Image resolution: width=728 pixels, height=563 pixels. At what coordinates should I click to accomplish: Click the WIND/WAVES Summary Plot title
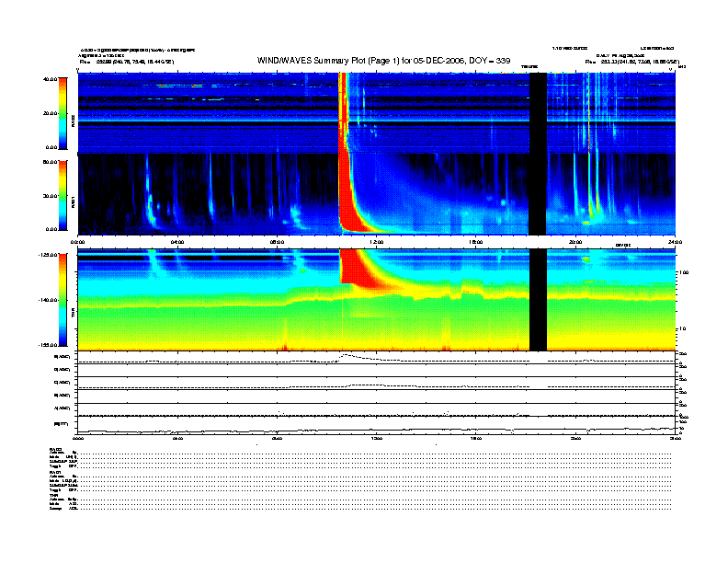point(383,61)
